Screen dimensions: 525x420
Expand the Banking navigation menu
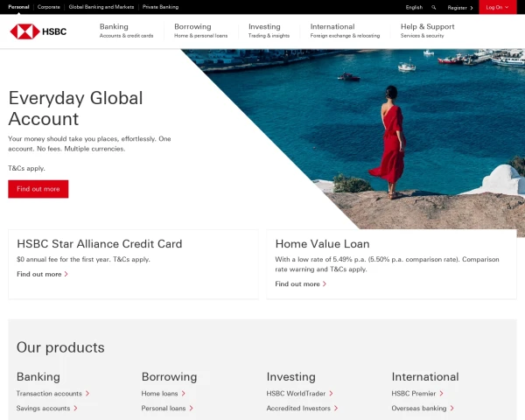point(126,31)
